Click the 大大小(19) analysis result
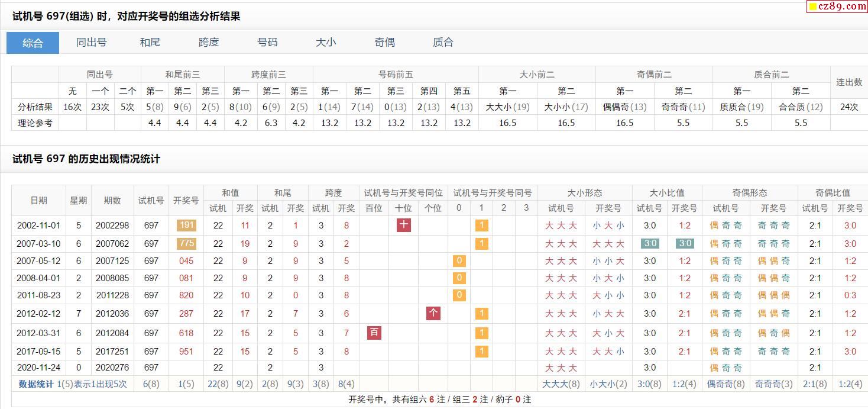Image resolution: width=868 pixels, height=409 pixels. coord(508,107)
